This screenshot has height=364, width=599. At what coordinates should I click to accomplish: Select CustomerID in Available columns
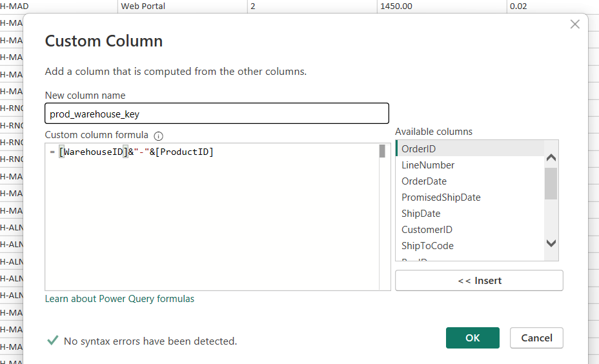tap(470, 230)
